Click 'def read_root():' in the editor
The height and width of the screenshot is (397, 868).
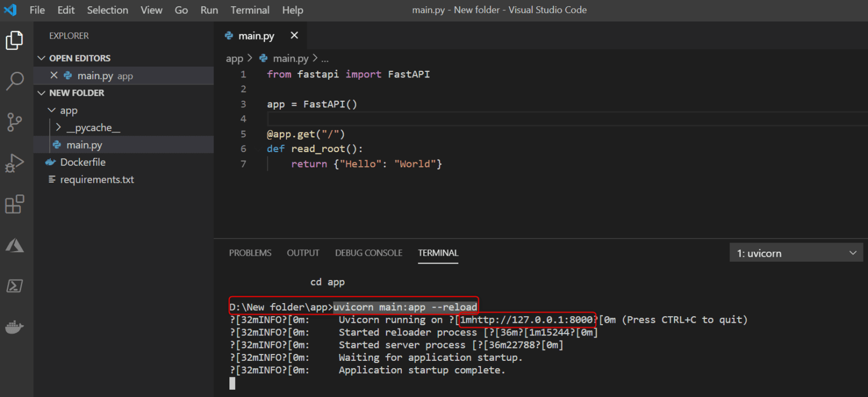click(315, 149)
